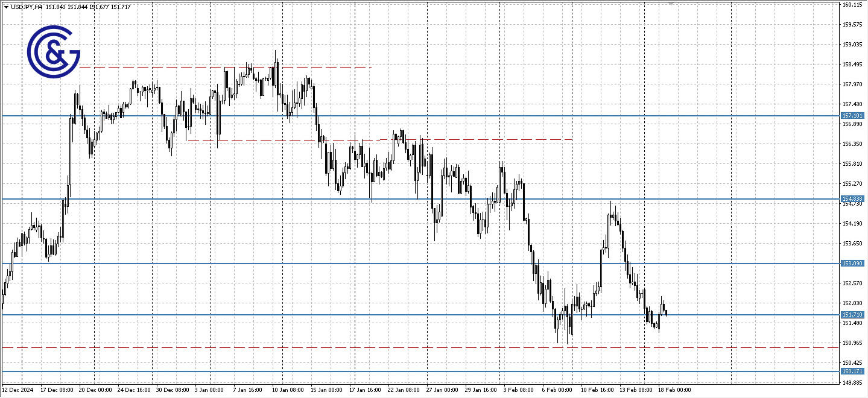Select the blue line at 153.090 level
The image size is (868, 398).
(422, 263)
